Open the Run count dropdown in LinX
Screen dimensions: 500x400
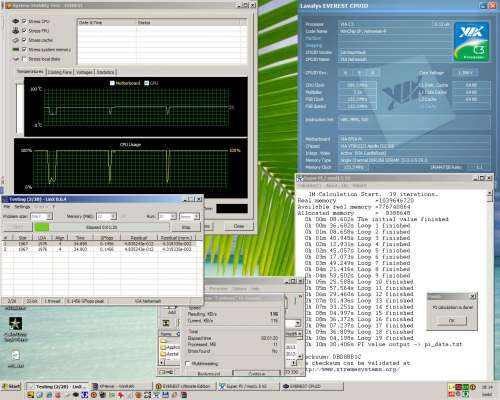tap(173, 216)
